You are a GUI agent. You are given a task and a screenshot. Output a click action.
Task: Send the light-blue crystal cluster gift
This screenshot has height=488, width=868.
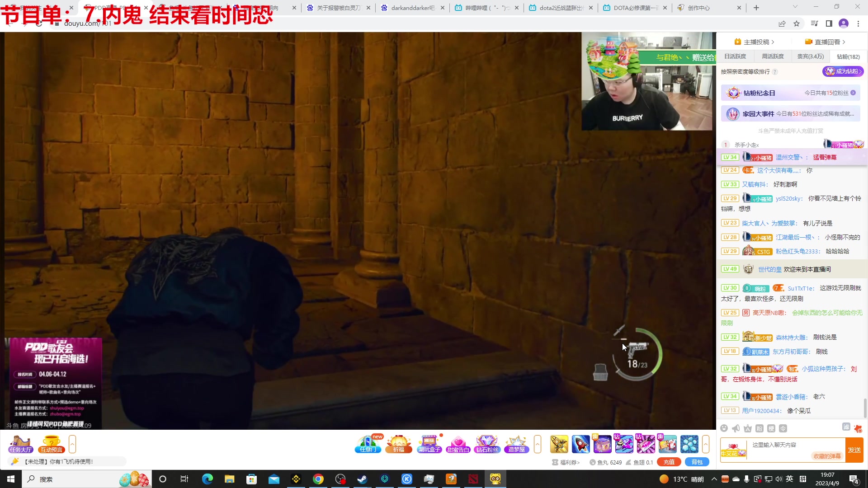coord(689,444)
